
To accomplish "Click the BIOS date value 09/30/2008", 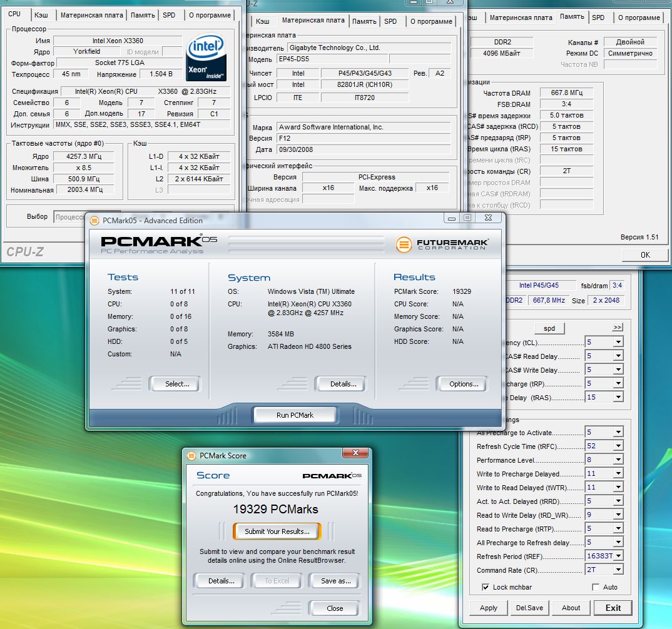I will pos(364,149).
